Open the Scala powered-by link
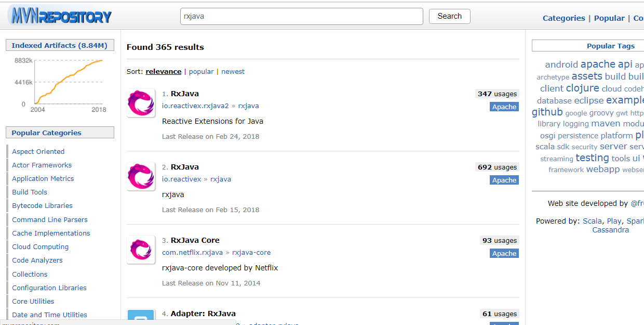Viewport: 644px width, 325px height. tap(592, 221)
